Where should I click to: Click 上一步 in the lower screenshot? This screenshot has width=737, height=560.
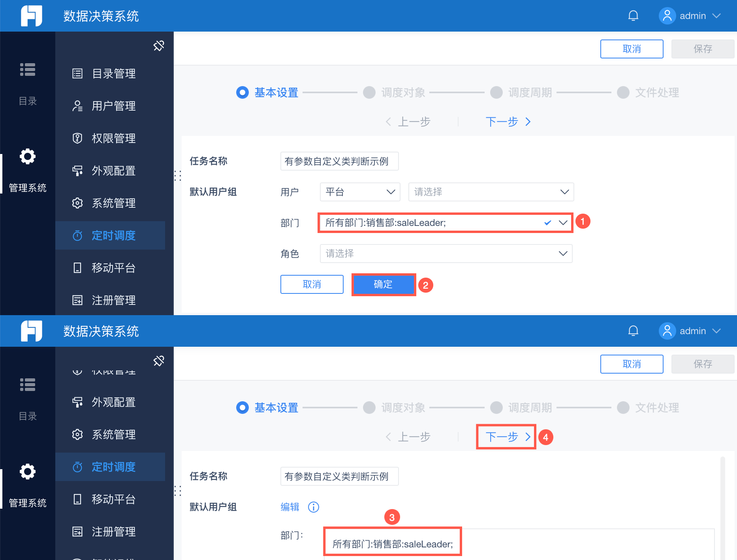click(408, 437)
